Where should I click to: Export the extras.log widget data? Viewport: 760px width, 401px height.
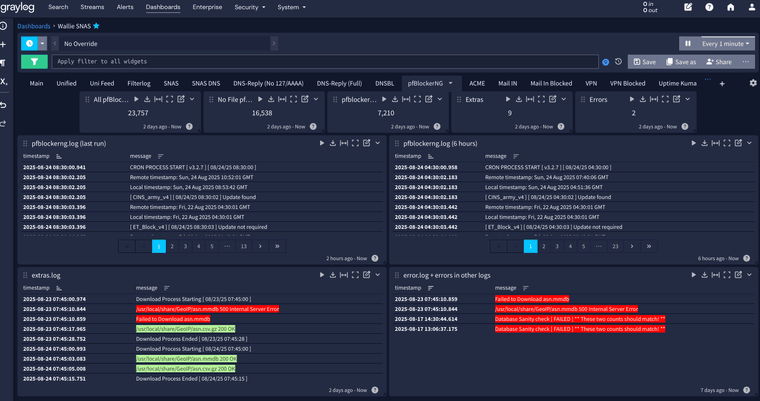tap(332, 275)
